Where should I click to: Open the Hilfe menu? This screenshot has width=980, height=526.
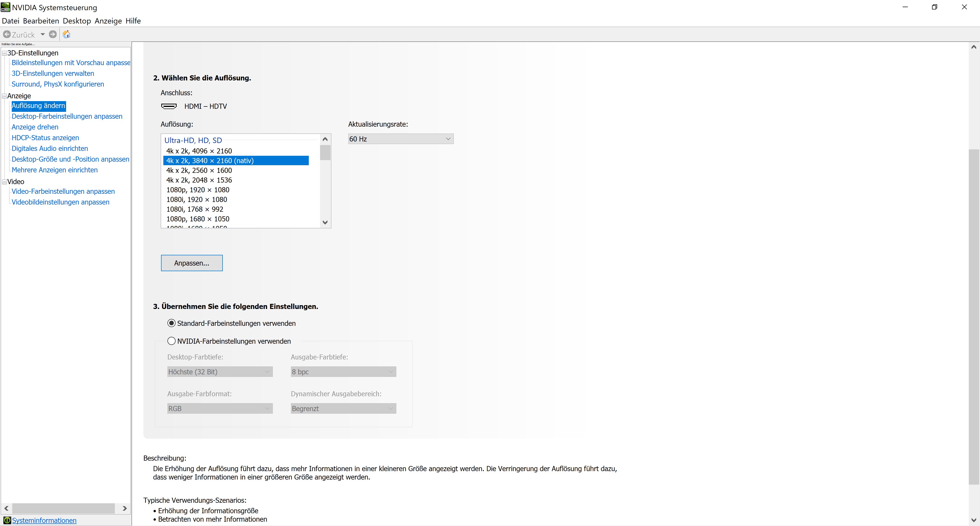click(x=133, y=21)
